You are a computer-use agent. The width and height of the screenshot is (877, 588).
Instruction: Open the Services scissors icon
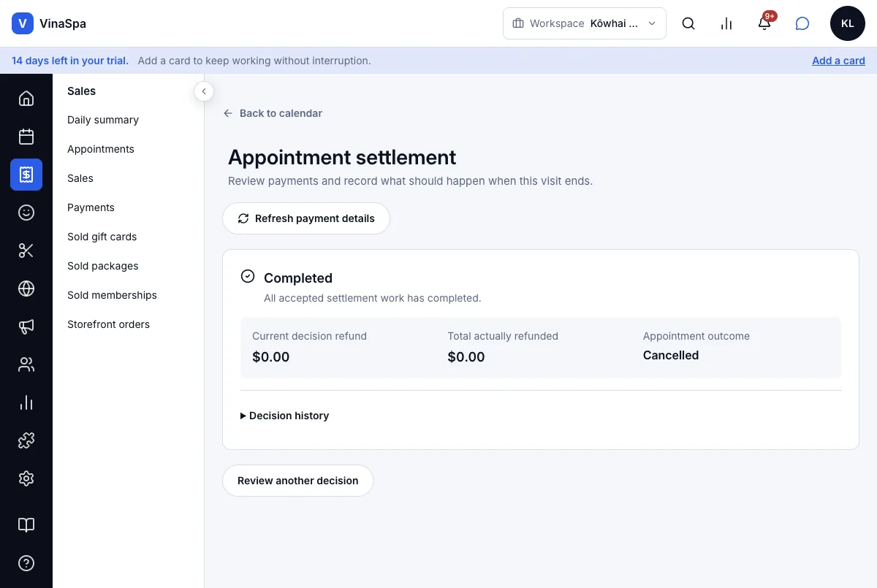click(26, 251)
